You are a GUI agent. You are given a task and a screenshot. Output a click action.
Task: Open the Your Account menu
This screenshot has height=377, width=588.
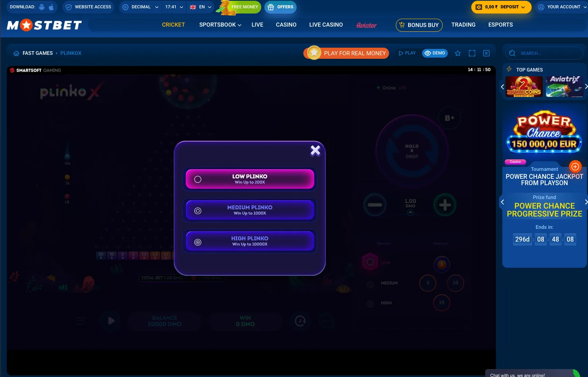tap(561, 7)
